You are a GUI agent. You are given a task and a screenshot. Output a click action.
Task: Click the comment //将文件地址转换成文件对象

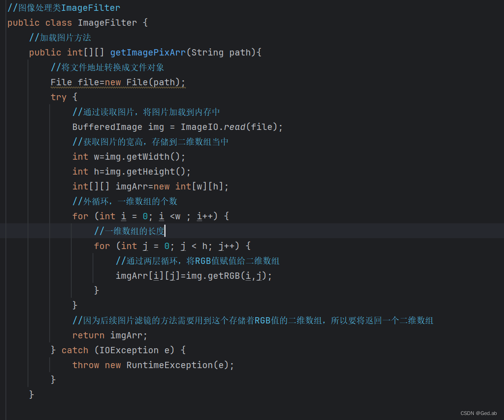(x=107, y=68)
